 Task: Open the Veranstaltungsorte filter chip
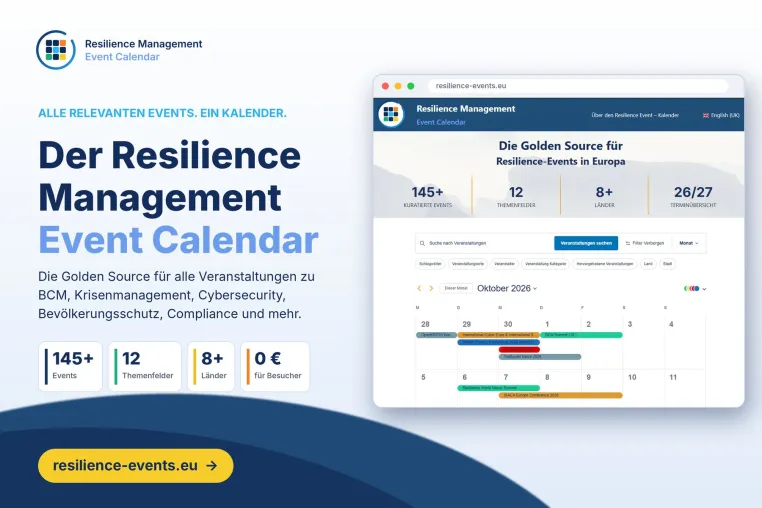tap(468, 264)
